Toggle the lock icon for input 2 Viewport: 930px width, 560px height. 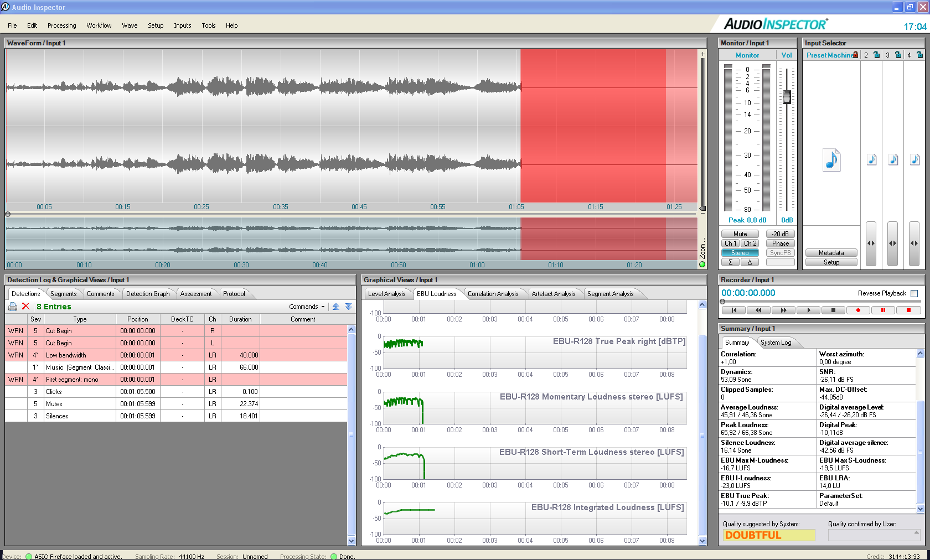pos(876,55)
